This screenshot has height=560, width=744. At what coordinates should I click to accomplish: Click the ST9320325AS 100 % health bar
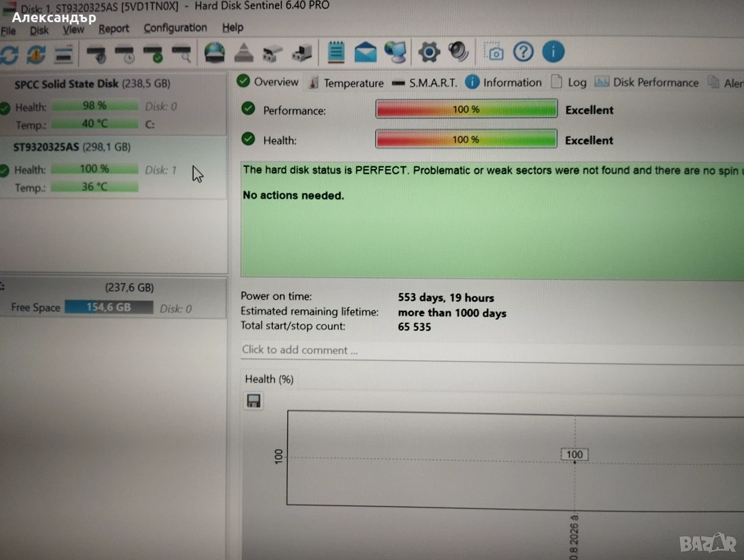pos(95,169)
